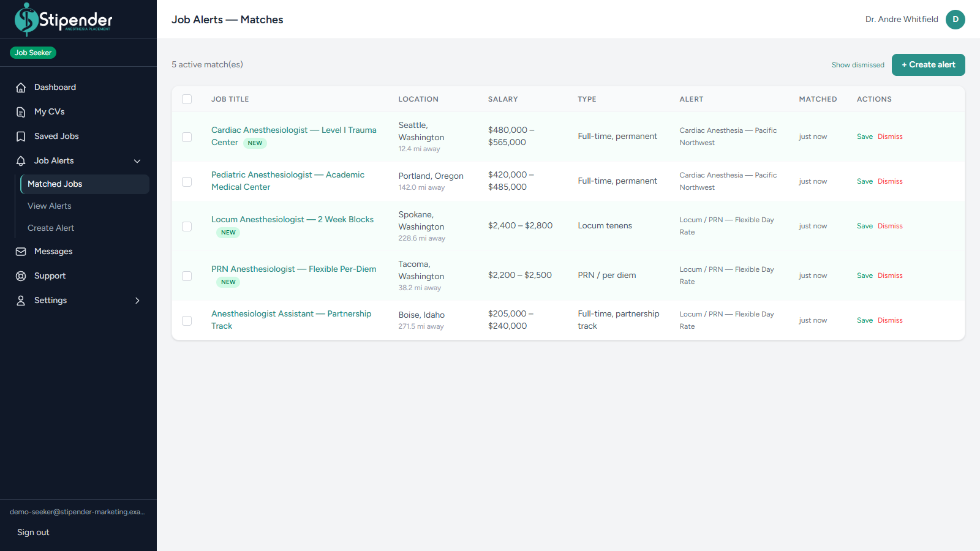Check the Anesthesiologist Assistant row checkbox
This screenshot has height=551, width=980.
coord(187,321)
